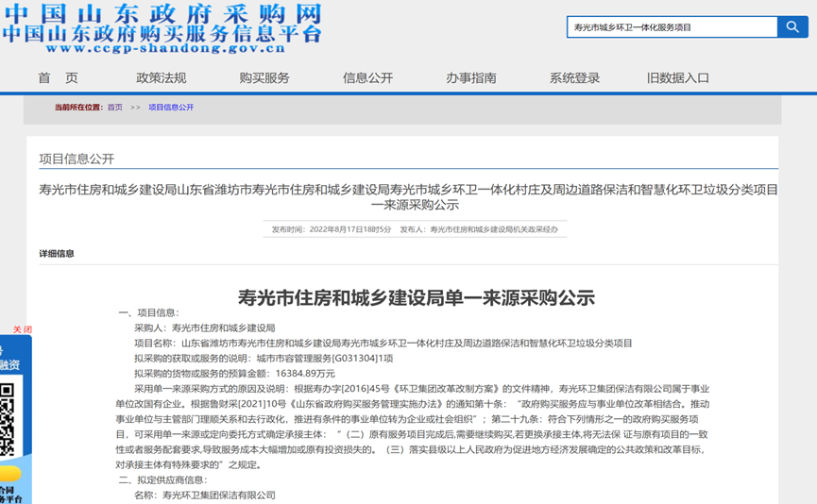
Task: Open the 旧数据入口 menu
Action: tap(678, 78)
